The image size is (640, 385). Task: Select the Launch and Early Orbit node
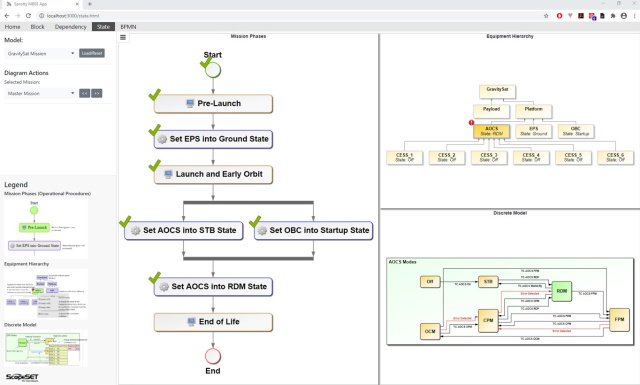(x=213, y=174)
